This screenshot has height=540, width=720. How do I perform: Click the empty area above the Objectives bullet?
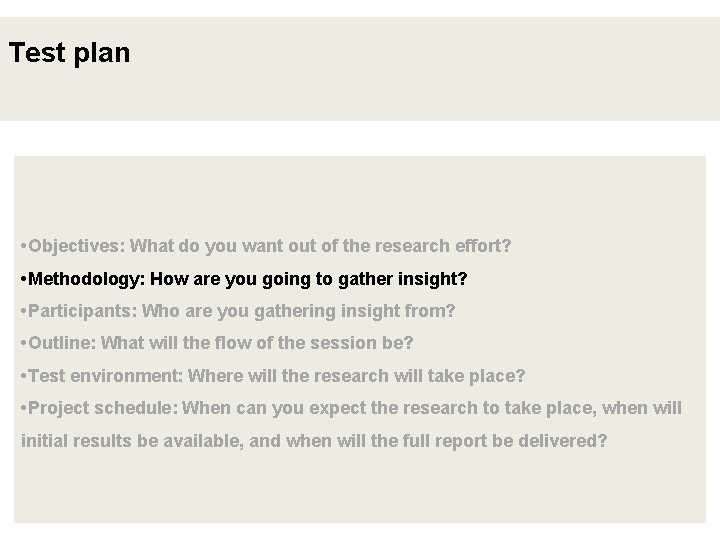click(360, 195)
